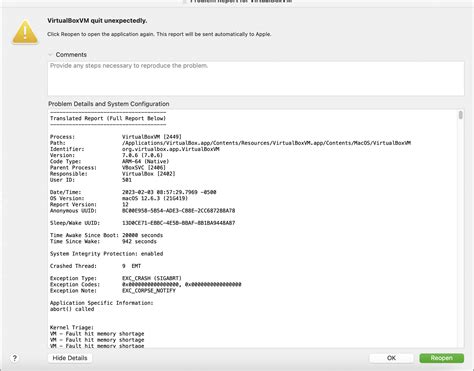Click the Date/Time 2023-02-03 line
The image size is (474, 371).
pos(133,192)
